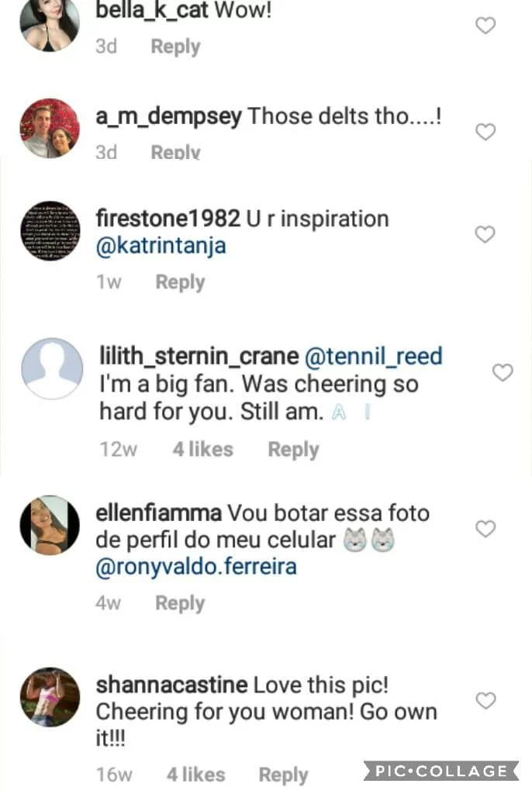Image resolution: width=532 pixels, height=794 pixels.
Task: Open shannacastine's profile photo
Action: [x=50, y=696]
